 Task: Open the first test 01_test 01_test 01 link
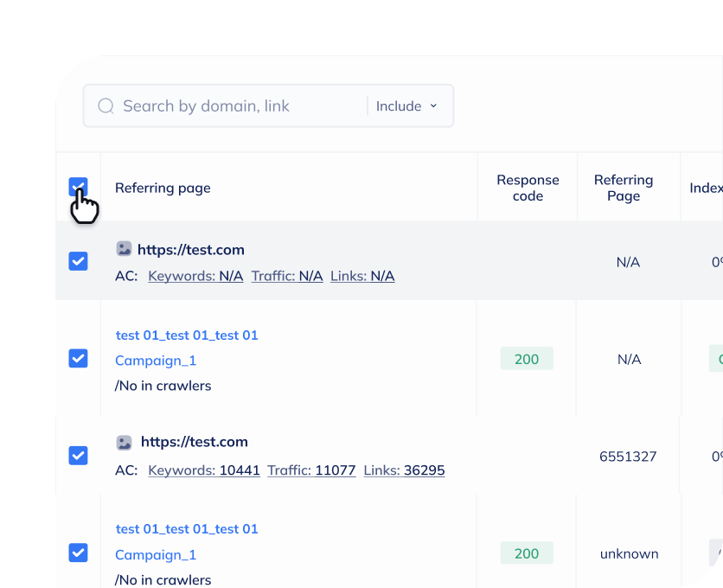coord(187,336)
